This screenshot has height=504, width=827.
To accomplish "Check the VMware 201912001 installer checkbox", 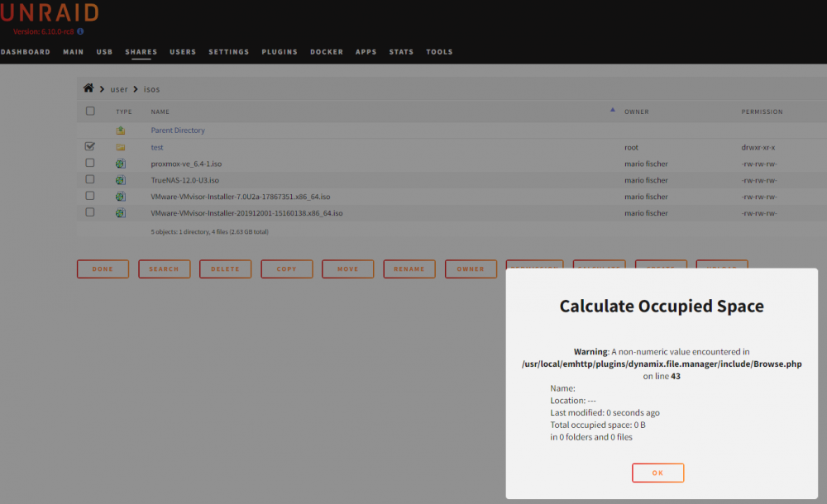I will click(90, 212).
